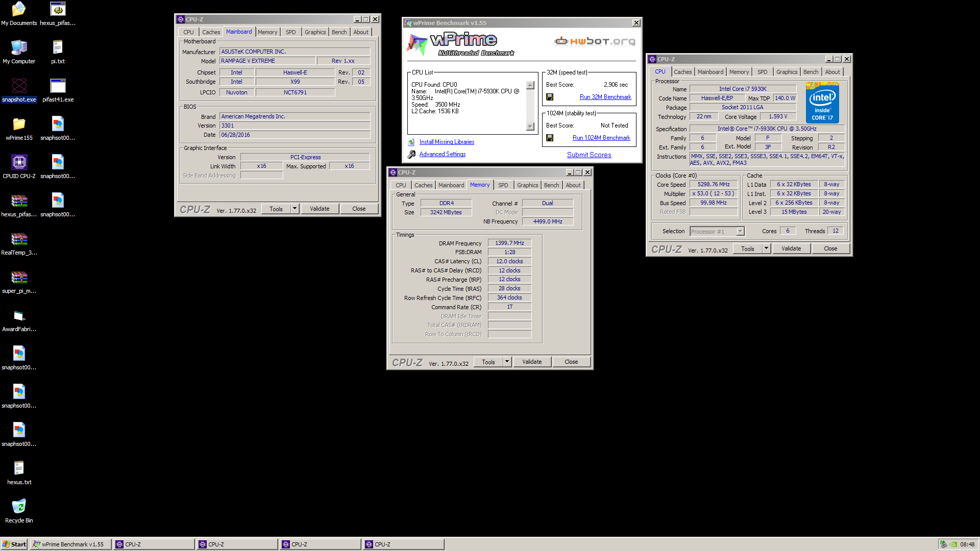Viewport: 980px width, 551px height.
Task: Click Close button in Memory CPU-Z window
Action: pos(571,362)
